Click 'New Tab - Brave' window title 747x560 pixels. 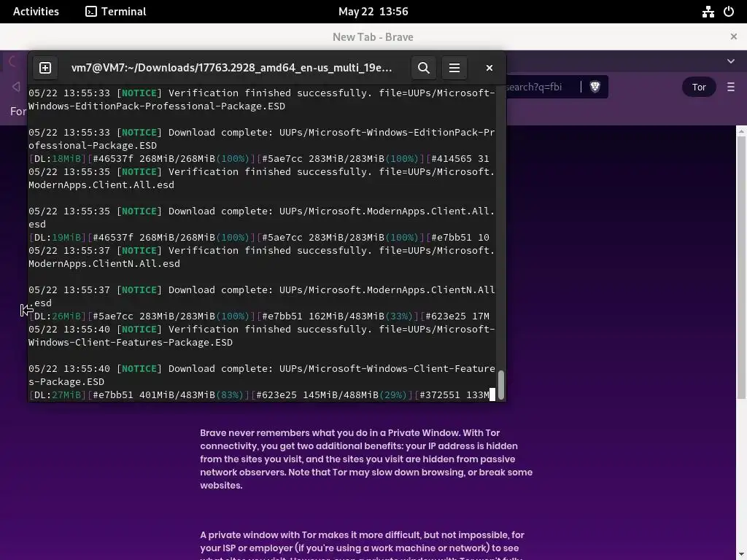373,36
